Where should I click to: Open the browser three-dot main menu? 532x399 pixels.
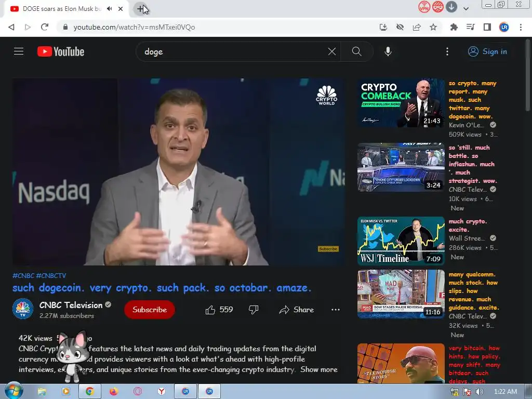521,27
